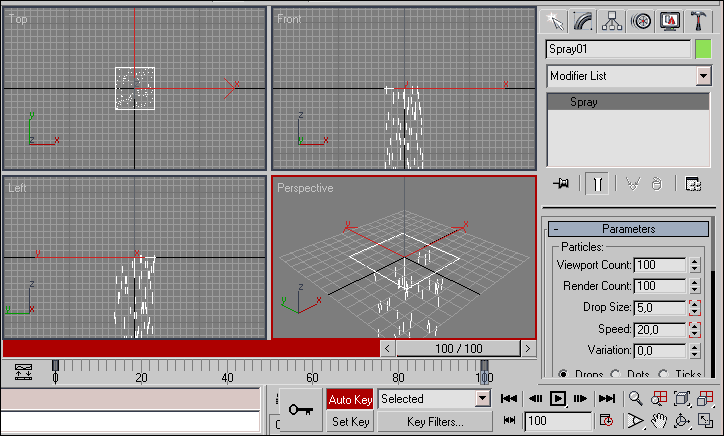The width and height of the screenshot is (724, 436).
Task: Open the Display panel monitor icon
Action: click(x=670, y=21)
